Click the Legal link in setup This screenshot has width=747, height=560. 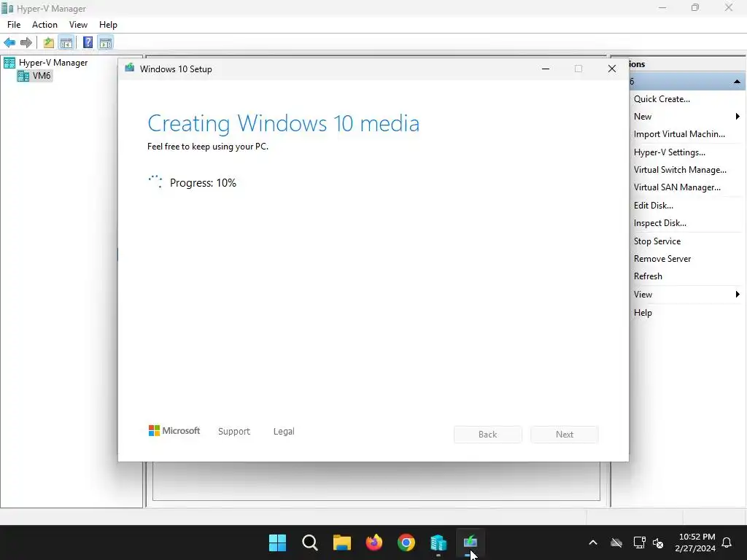(x=284, y=432)
